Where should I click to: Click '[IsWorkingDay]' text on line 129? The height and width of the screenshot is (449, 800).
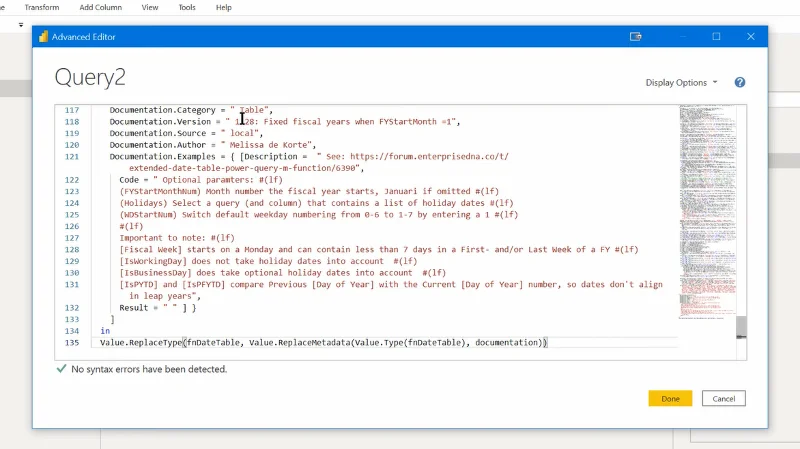(153, 261)
